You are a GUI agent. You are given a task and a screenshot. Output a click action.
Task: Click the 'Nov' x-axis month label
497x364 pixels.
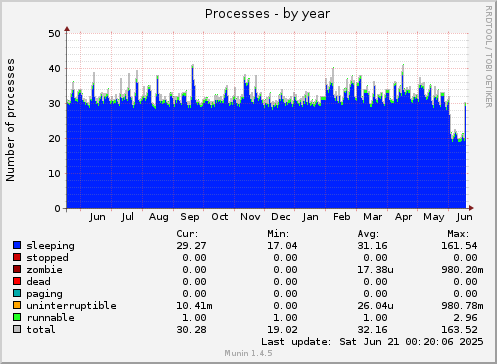(x=250, y=217)
